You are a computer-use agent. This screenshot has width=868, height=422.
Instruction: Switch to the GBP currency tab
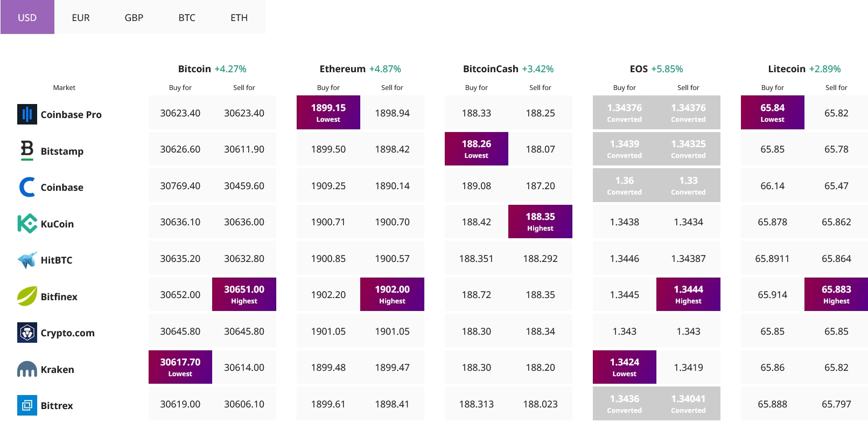pyautogui.click(x=134, y=17)
